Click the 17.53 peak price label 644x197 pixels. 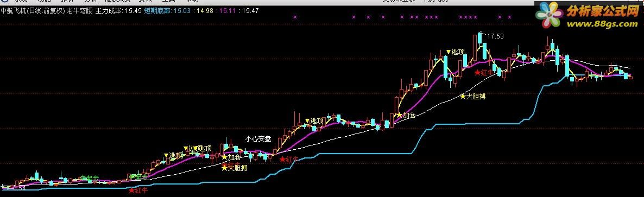point(495,36)
